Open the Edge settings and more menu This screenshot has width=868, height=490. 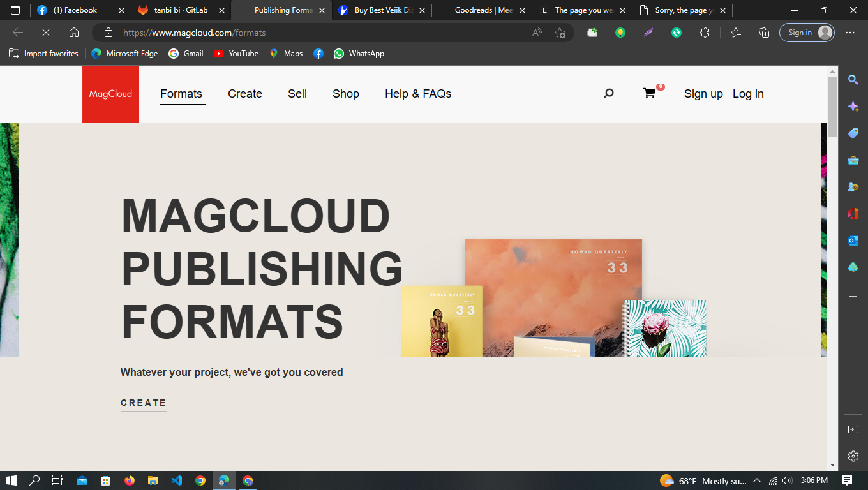(x=850, y=33)
